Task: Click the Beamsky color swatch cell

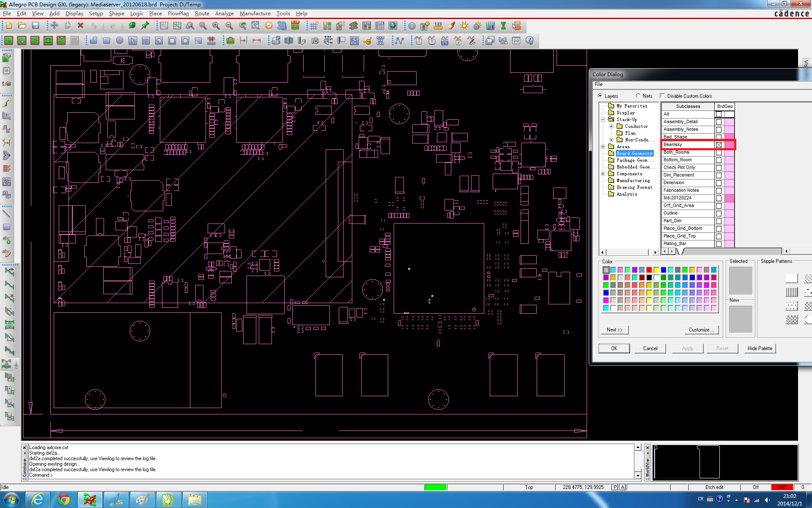Action: tap(730, 145)
